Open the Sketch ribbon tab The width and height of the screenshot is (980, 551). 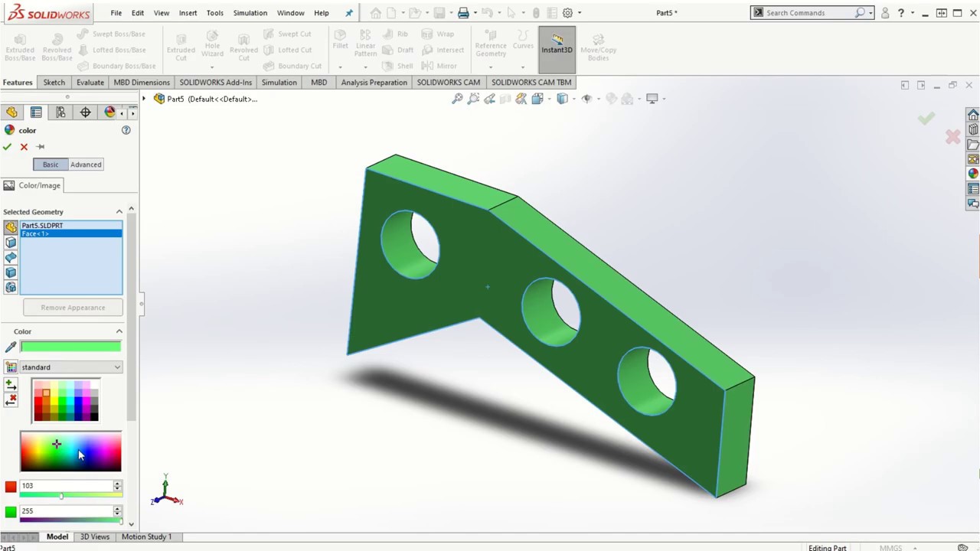(x=54, y=82)
